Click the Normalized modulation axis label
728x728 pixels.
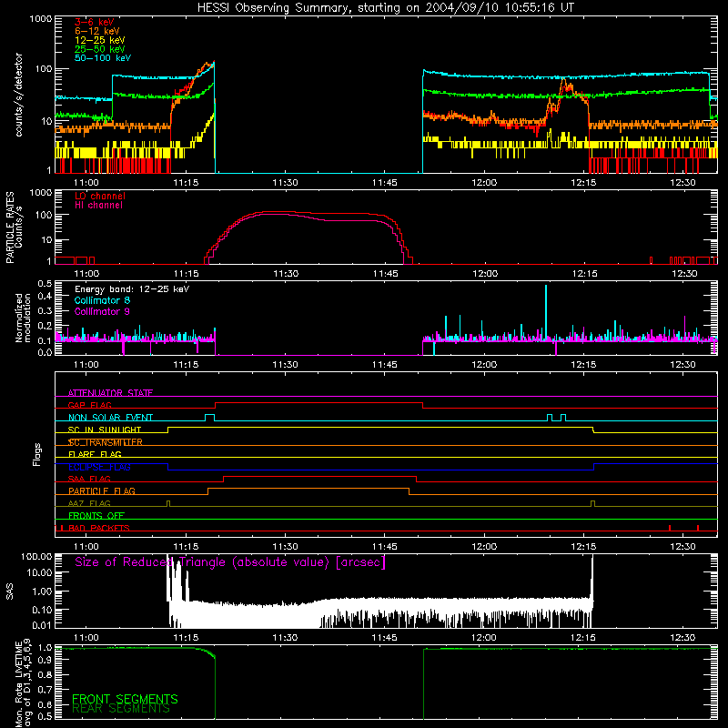[x=23, y=318]
